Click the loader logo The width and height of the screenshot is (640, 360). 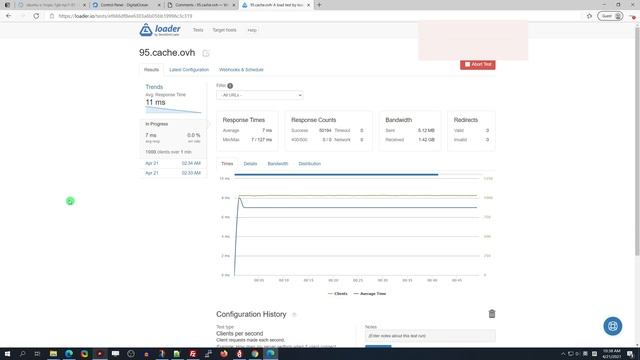coord(160,30)
